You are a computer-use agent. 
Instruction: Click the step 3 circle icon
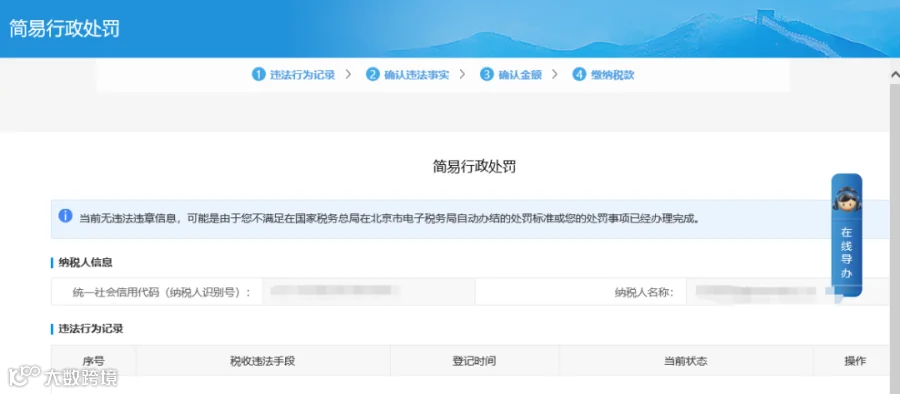487,75
